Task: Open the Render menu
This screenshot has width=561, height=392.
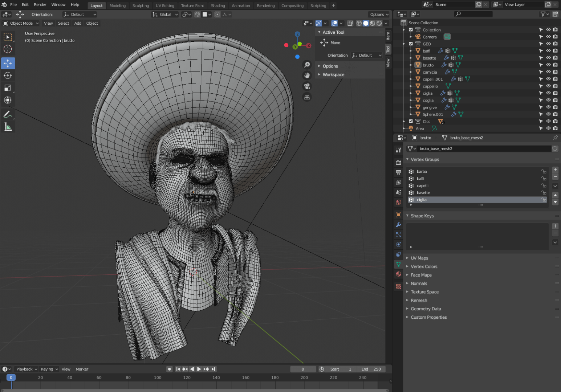Action: point(40,5)
